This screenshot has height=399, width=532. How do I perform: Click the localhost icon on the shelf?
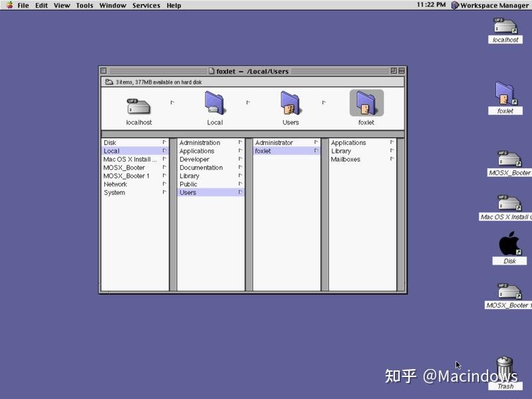[138, 105]
